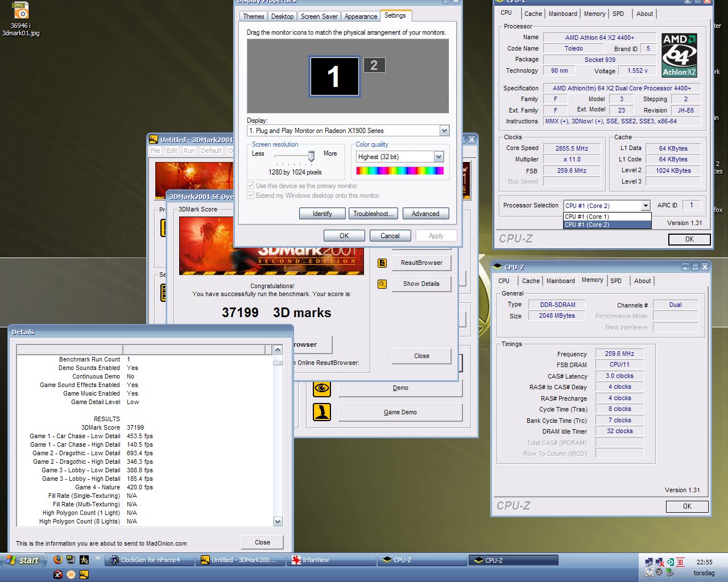Open About tab in top CPU-Z window
728x582 pixels.
tap(644, 14)
